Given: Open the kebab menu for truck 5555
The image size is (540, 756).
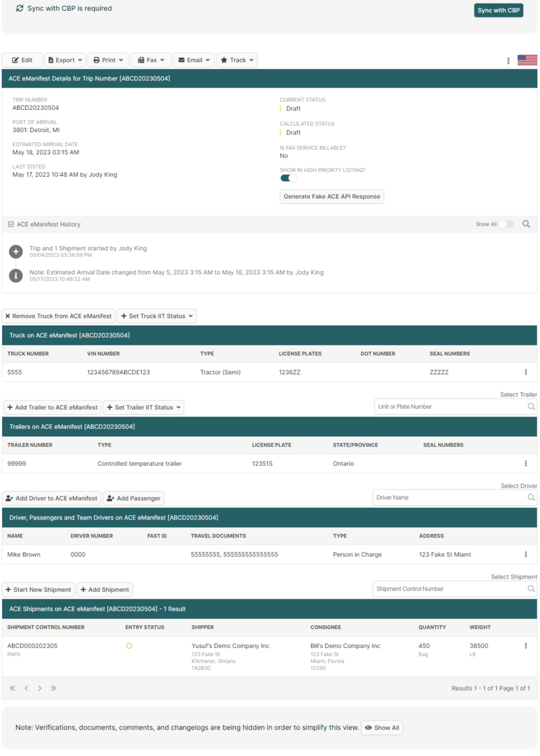Looking at the screenshot, I should [x=527, y=372].
